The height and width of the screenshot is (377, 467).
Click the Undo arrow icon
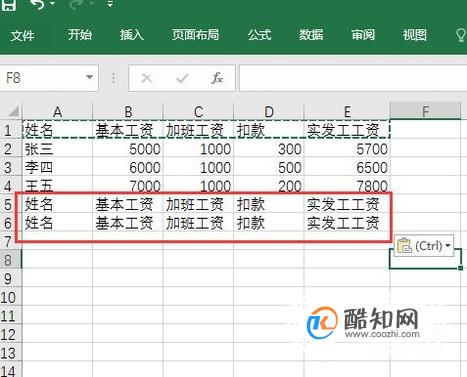37,4
